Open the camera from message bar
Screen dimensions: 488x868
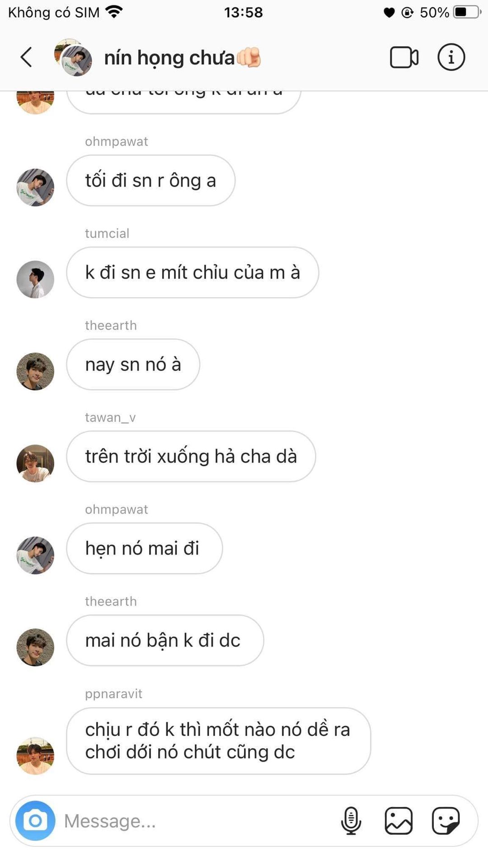click(35, 821)
